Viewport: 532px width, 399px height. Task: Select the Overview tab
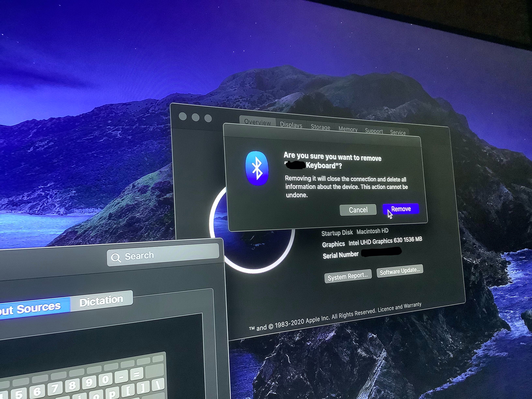257,122
